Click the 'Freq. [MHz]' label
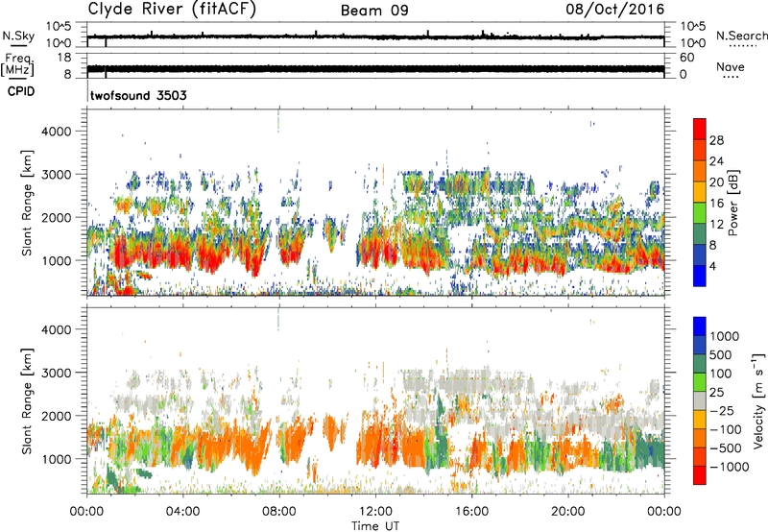768x532 pixels. 17,65
